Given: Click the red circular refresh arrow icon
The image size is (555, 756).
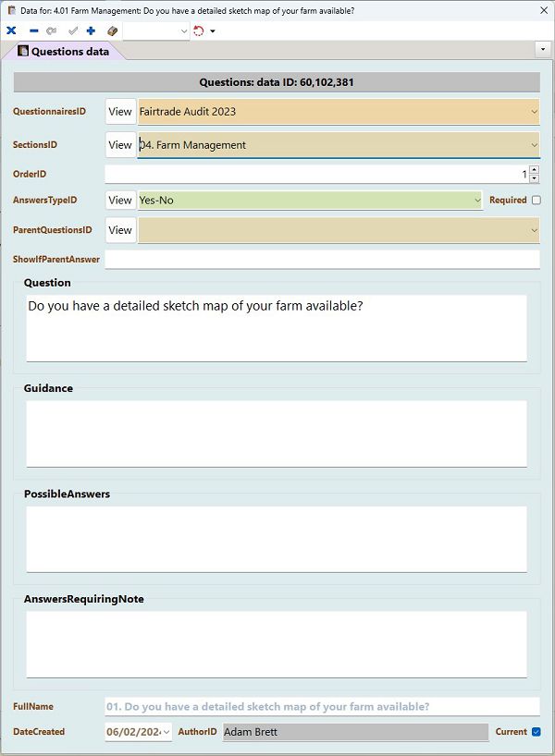Looking at the screenshot, I should (x=198, y=30).
